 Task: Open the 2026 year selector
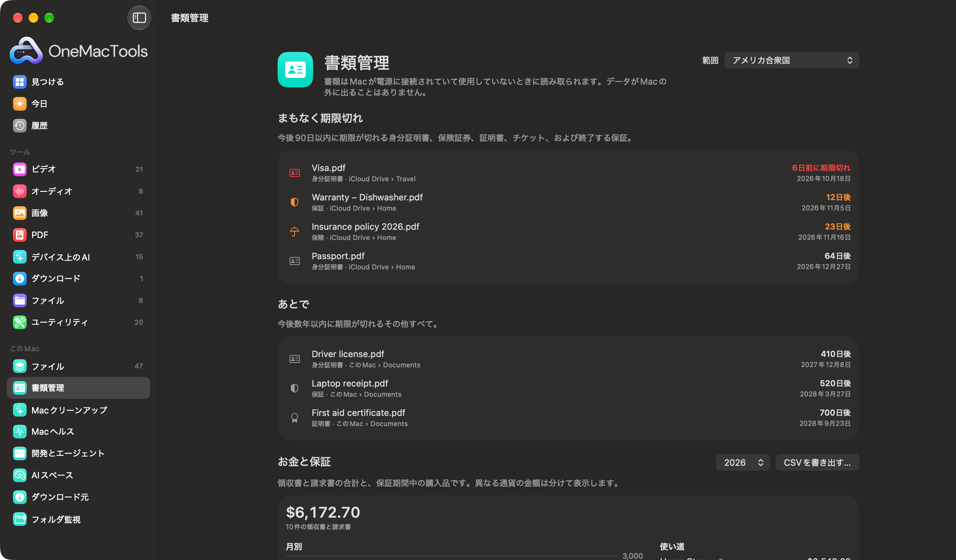tap(742, 462)
